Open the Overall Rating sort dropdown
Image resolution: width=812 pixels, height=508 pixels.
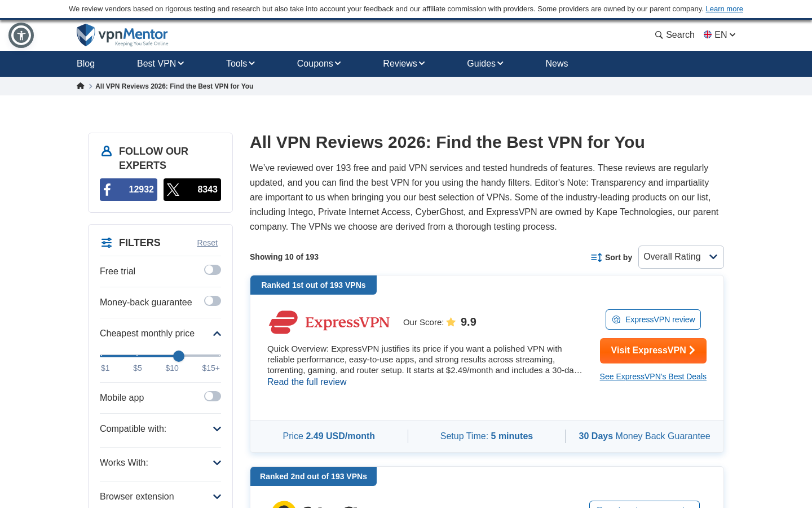point(681,257)
